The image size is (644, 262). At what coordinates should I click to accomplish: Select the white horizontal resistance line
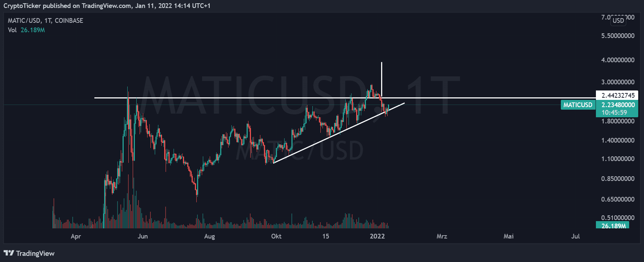pyautogui.click(x=217, y=98)
